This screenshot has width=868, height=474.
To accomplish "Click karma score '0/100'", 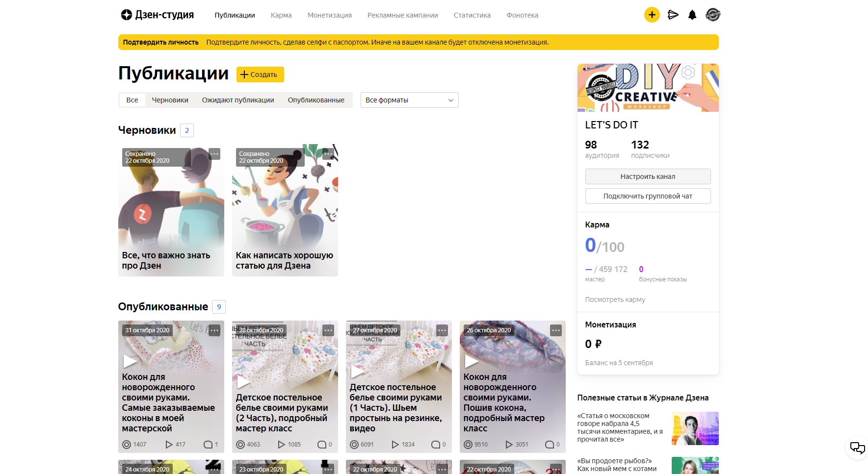I will pos(605,245).
